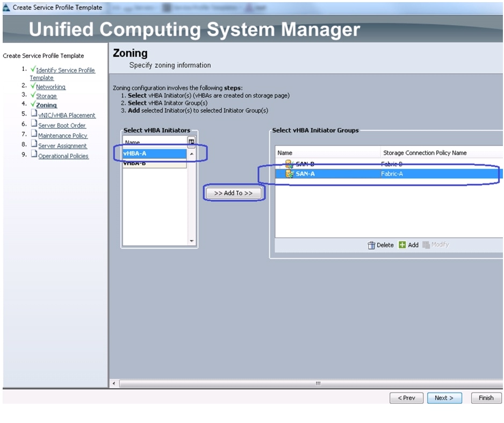Click the grayed Modify icon

426,245
